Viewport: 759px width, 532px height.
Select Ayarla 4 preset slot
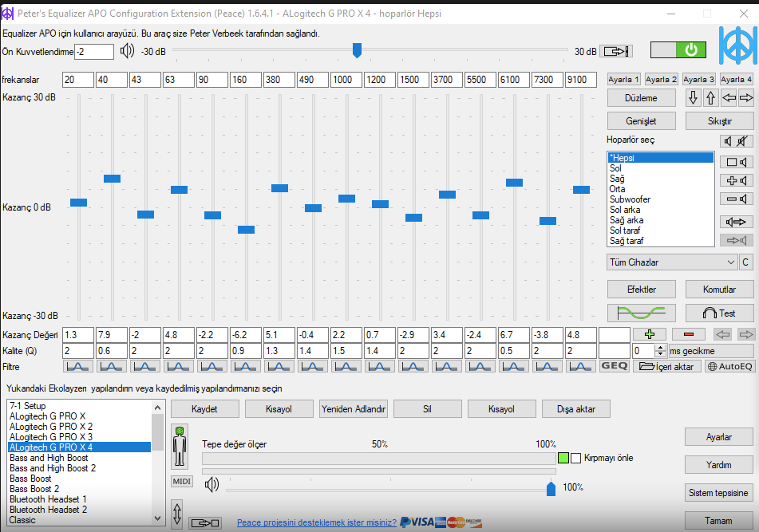pyautogui.click(x=736, y=79)
